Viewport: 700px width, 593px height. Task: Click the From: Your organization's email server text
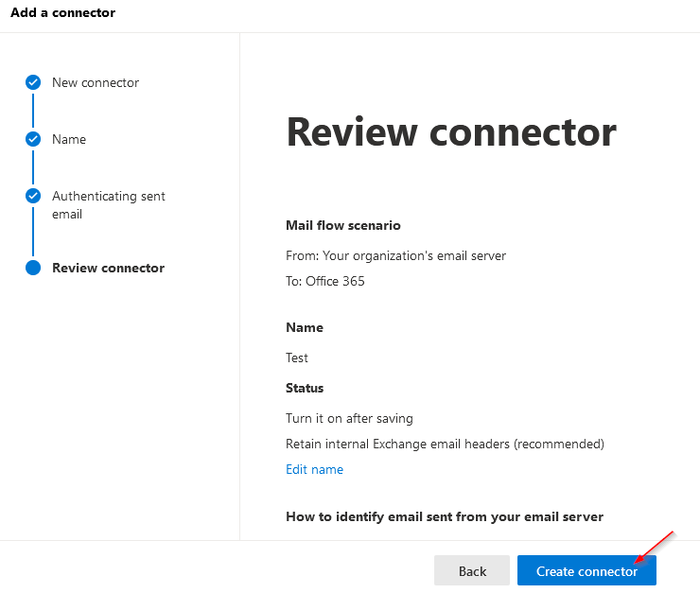[395, 255]
